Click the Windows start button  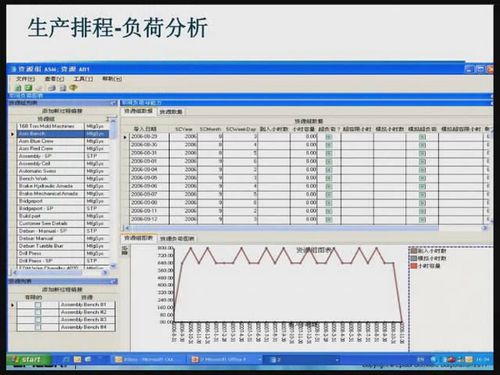click(29, 360)
